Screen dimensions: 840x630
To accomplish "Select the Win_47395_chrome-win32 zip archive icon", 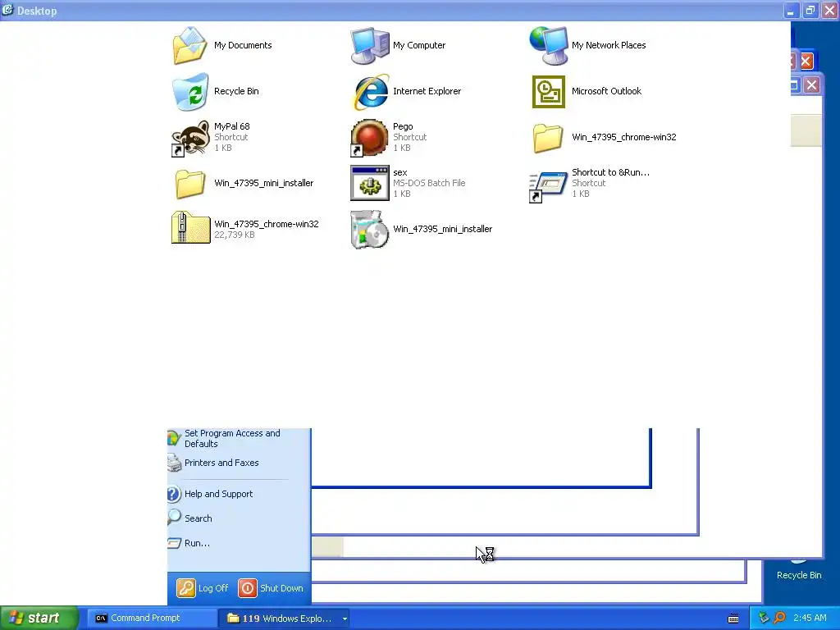I will coord(190,227).
